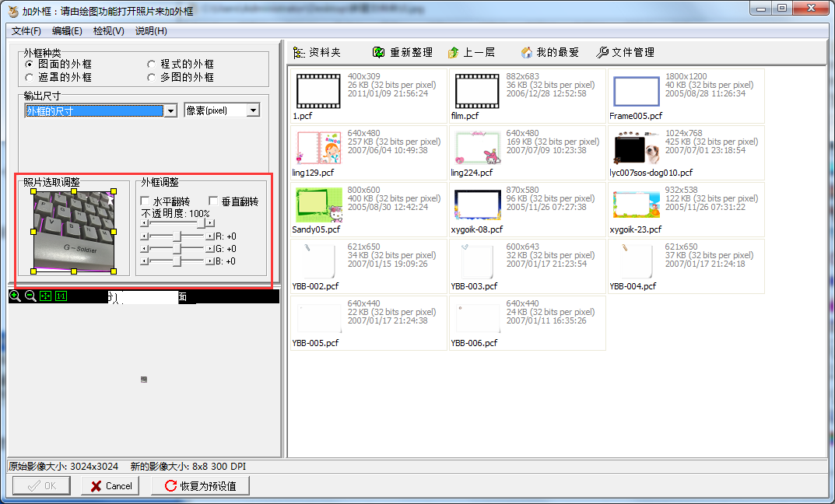The image size is (835, 504).
Task: Select the 程式的外框 radio option
Action: 153,64
